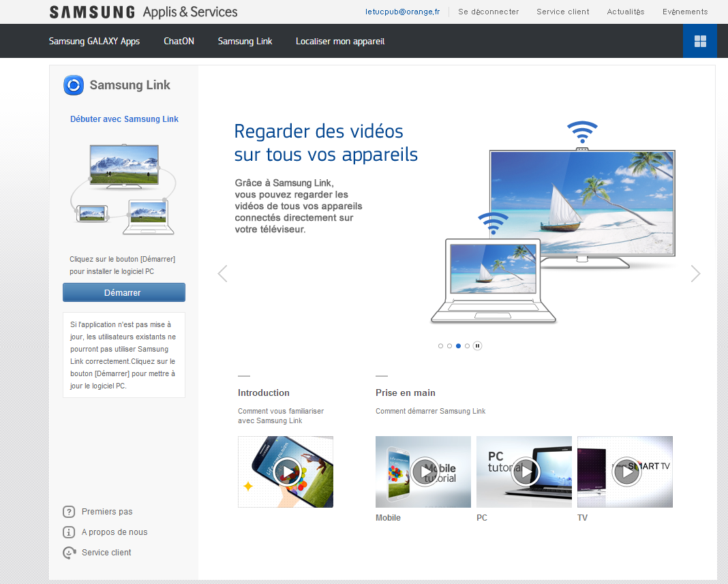
Task: Click the Se déconnecter link
Action: coord(489,12)
